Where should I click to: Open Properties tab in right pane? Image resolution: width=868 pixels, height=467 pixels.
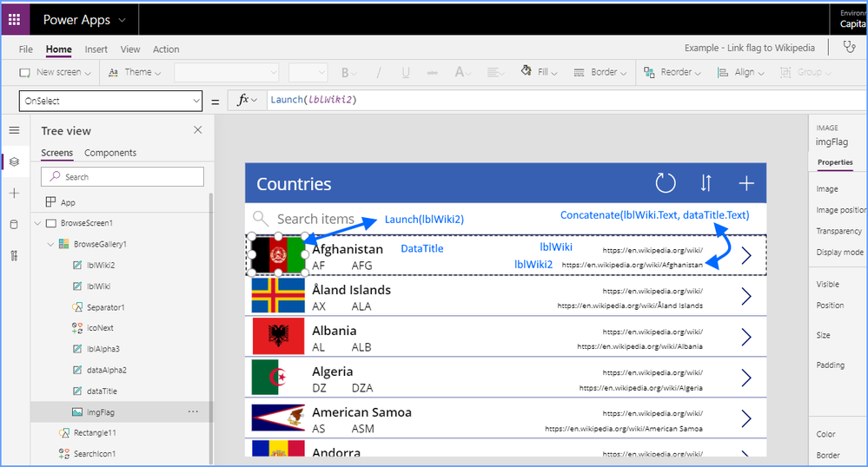tap(835, 162)
